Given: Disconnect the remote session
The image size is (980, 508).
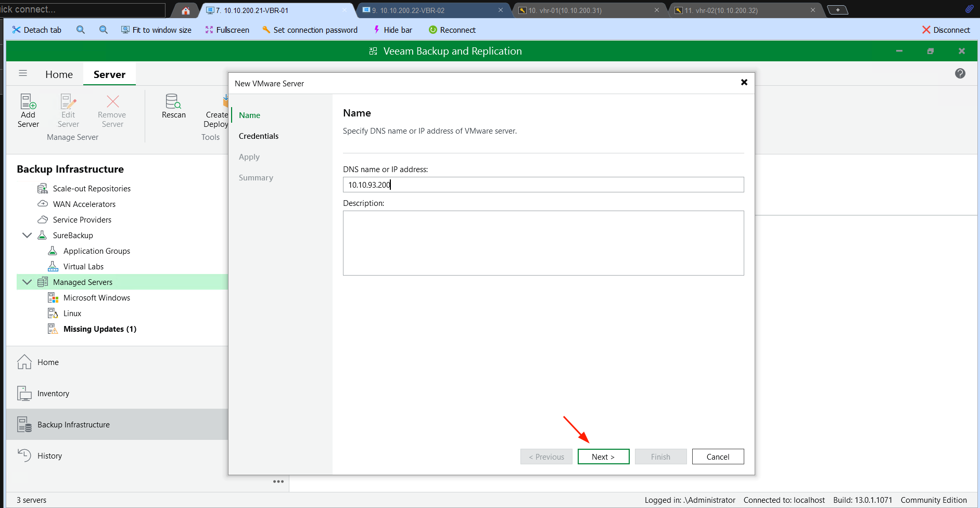Looking at the screenshot, I should click(946, 30).
